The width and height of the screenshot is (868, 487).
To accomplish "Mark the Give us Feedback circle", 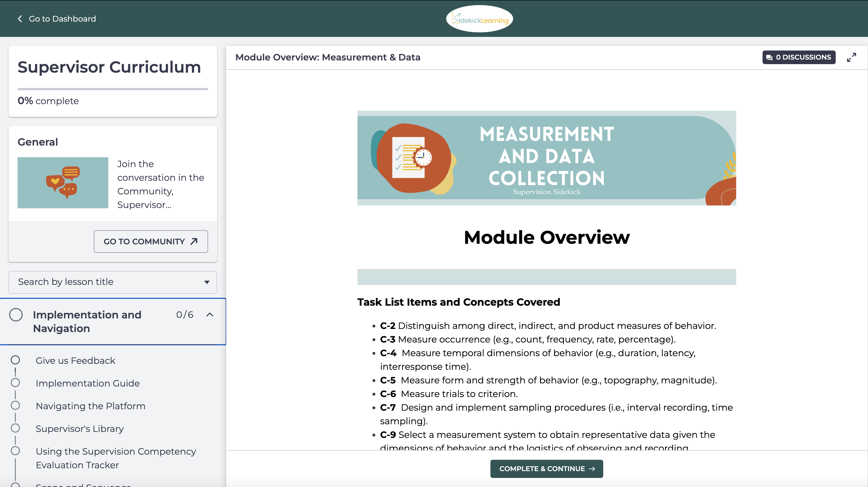I will click(15, 360).
